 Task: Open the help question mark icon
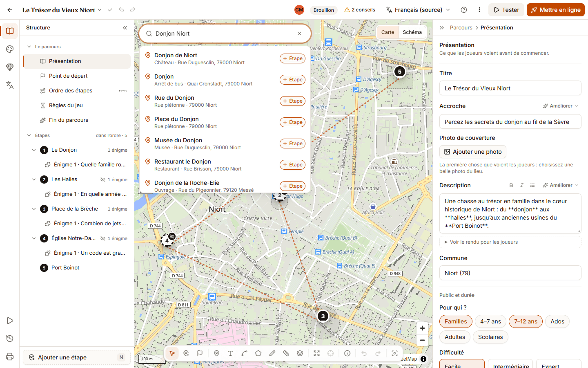464,10
